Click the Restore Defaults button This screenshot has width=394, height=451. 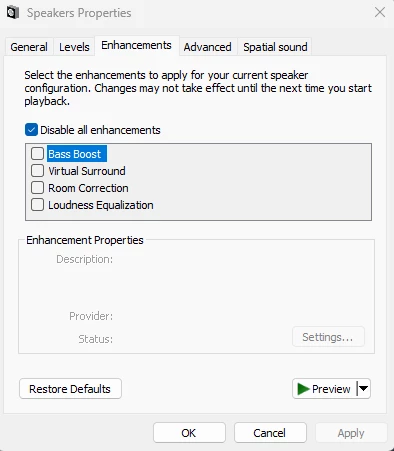(70, 389)
